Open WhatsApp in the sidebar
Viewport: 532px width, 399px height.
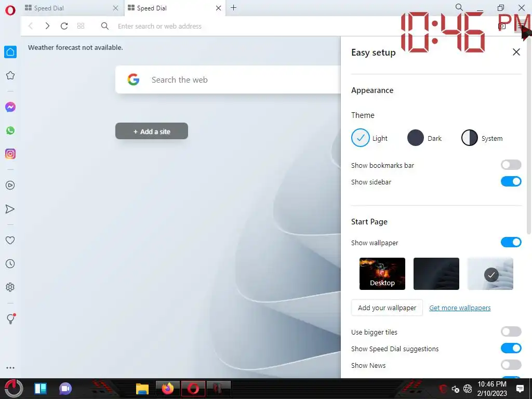point(10,130)
